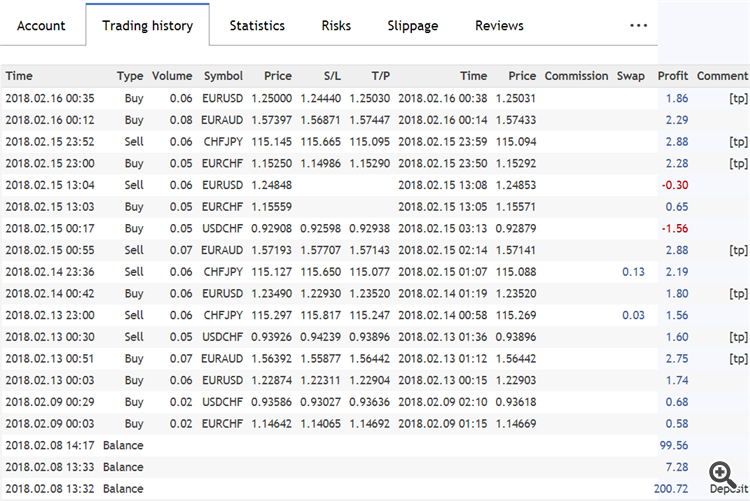Sort trades by Symbol column header
Screen dimensions: 750x501
223,76
